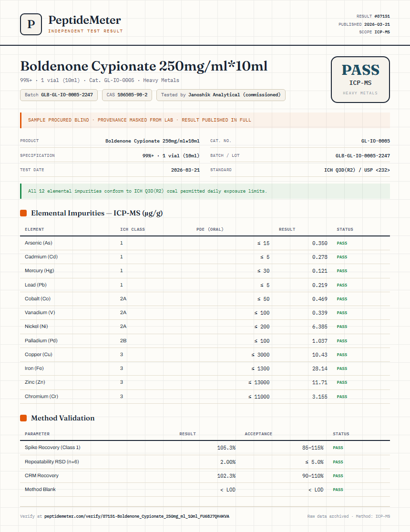Viewport: 410px width, 532px height.
Task: Select the CAS 106505-90-2 chip
Action: click(x=127, y=95)
